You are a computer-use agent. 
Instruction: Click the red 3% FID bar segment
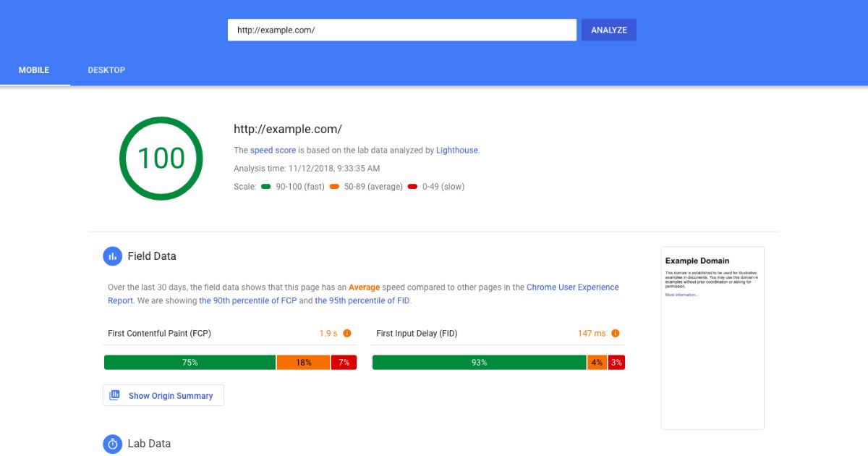[x=616, y=363]
